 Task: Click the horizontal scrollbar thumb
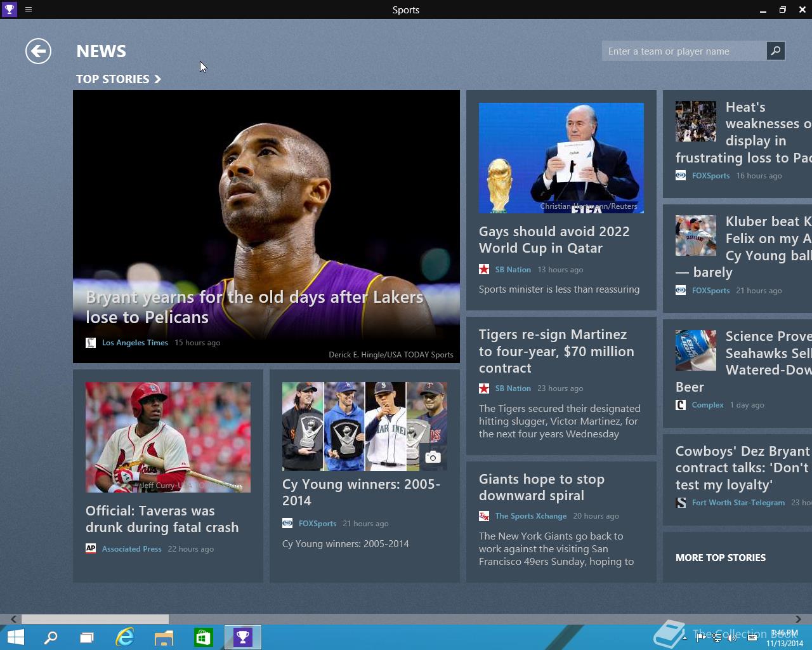[95, 619]
